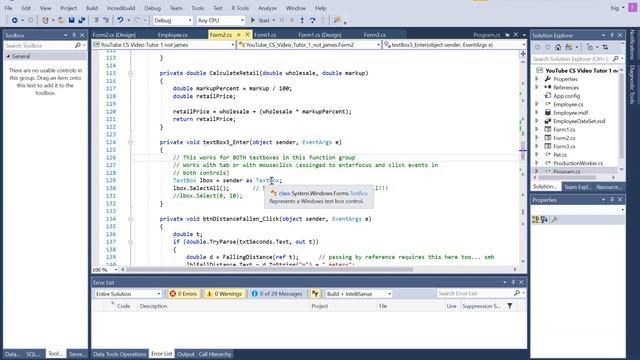This screenshot has height=360, width=640.
Task: Click Solution Explorer pending changes filter icon
Action: click(x=590, y=47)
